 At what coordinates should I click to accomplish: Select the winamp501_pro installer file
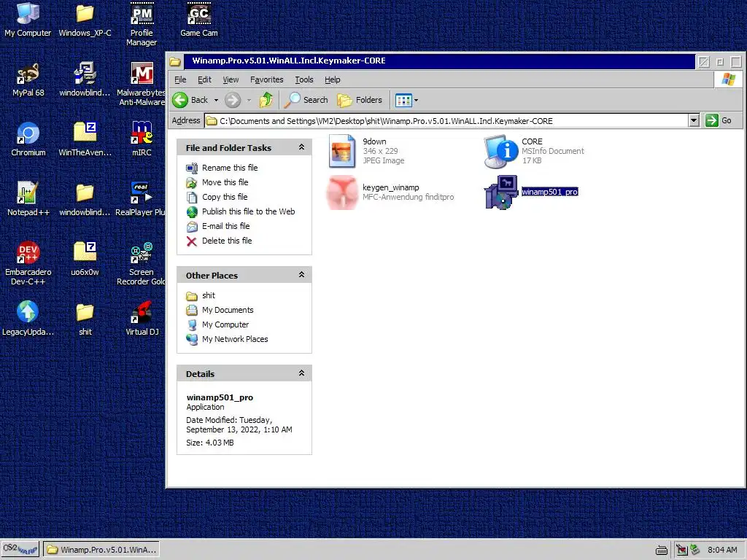pos(531,192)
